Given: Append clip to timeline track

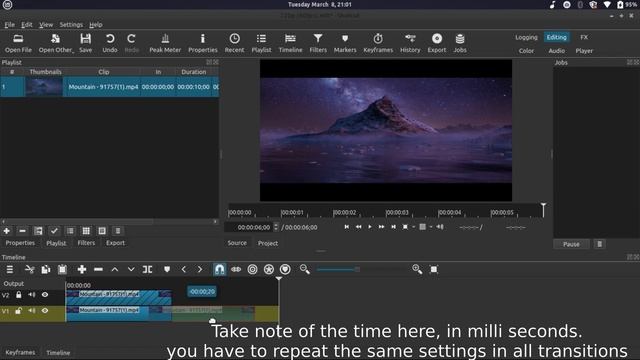Looking at the screenshot, I should 82,269.
